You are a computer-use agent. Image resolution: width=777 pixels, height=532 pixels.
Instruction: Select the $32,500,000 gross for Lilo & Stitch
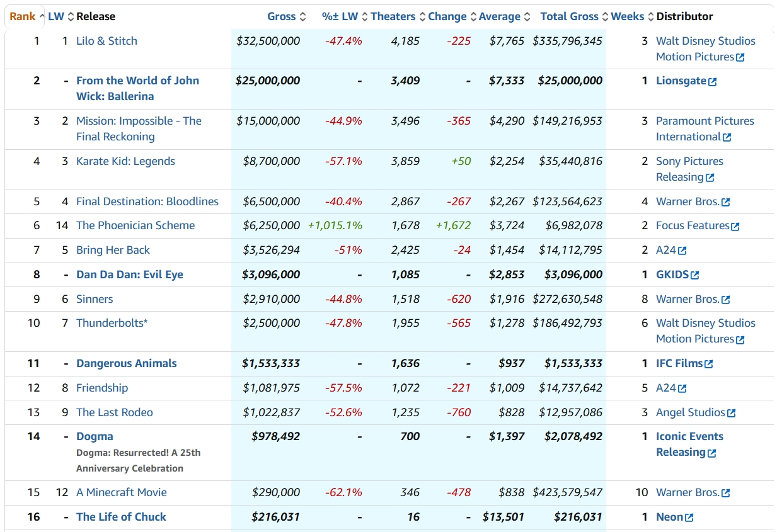268,41
